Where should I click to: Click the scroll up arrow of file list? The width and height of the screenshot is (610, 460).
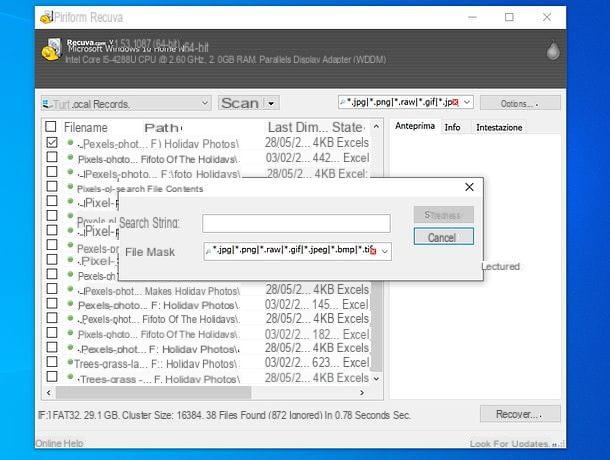(376, 126)
